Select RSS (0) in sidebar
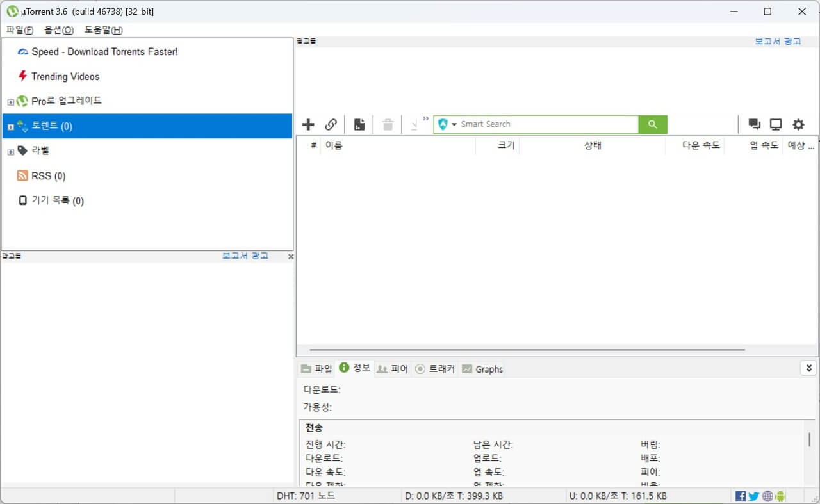The image size is (820, 504). pyautogui.click(x=49, y=176)
